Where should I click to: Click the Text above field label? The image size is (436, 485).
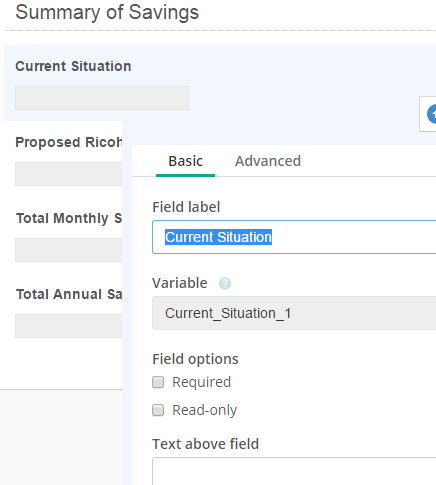pyautogui.click(x=205, y=444)
